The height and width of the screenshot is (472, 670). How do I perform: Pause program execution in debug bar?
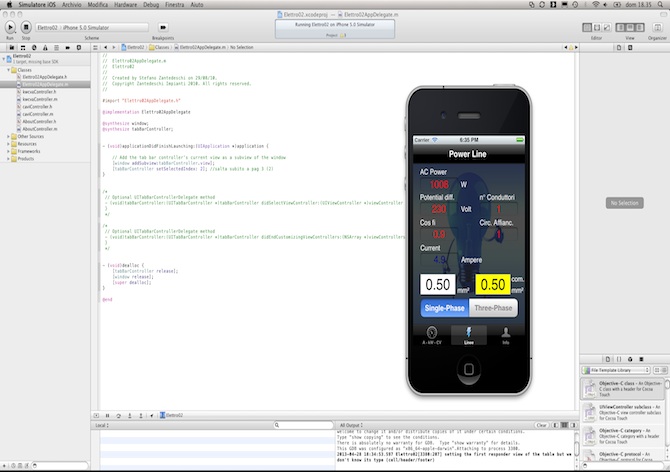107,415
